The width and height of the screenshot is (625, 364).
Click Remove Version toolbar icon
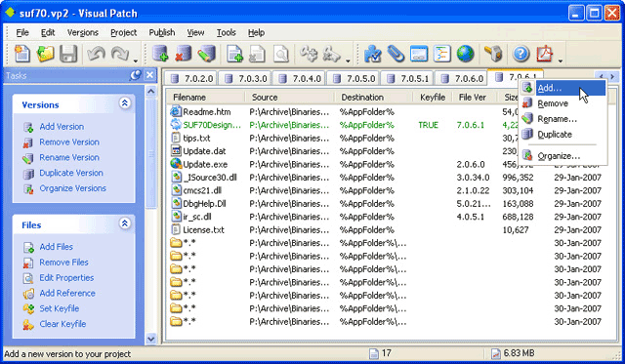(183, 54)
